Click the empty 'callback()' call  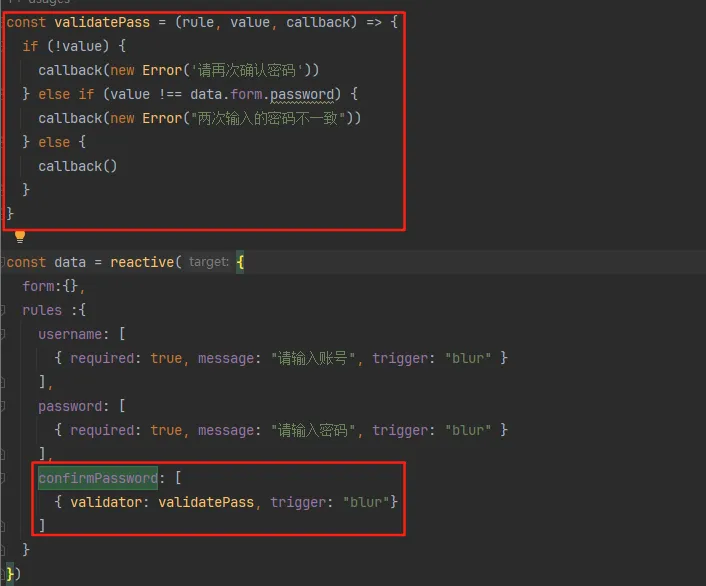(x=77, y=166)
